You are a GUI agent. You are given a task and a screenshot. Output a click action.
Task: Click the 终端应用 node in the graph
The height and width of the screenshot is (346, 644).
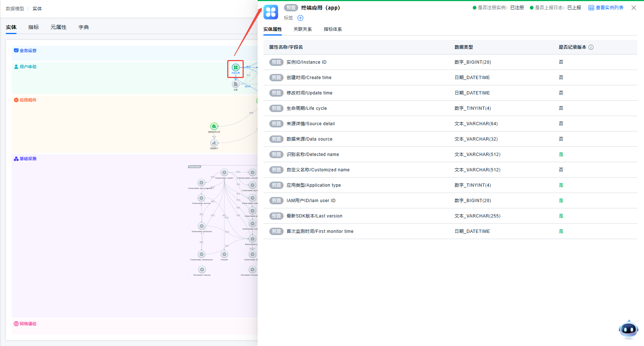click(235, 68)
